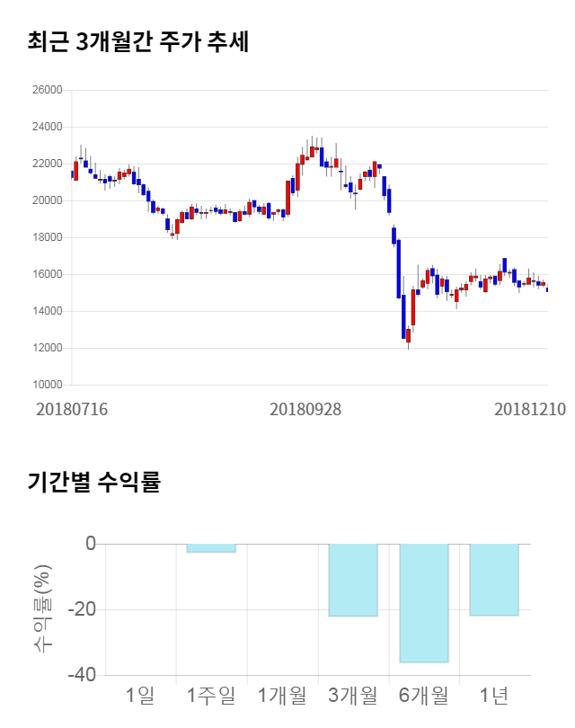Click the '최근 3개월간 주가 추세' chart title
Viewport: 575px width, 728px height.
pyautogui.click(x=138, y=42)
